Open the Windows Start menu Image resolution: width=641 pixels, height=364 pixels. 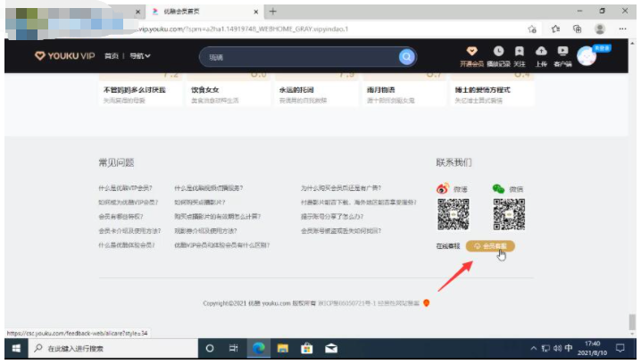[16, 348]
